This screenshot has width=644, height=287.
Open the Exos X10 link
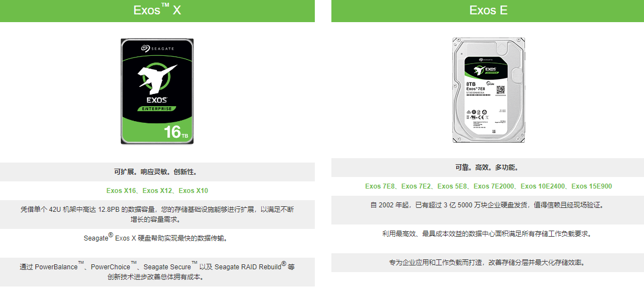coord(193,190)
